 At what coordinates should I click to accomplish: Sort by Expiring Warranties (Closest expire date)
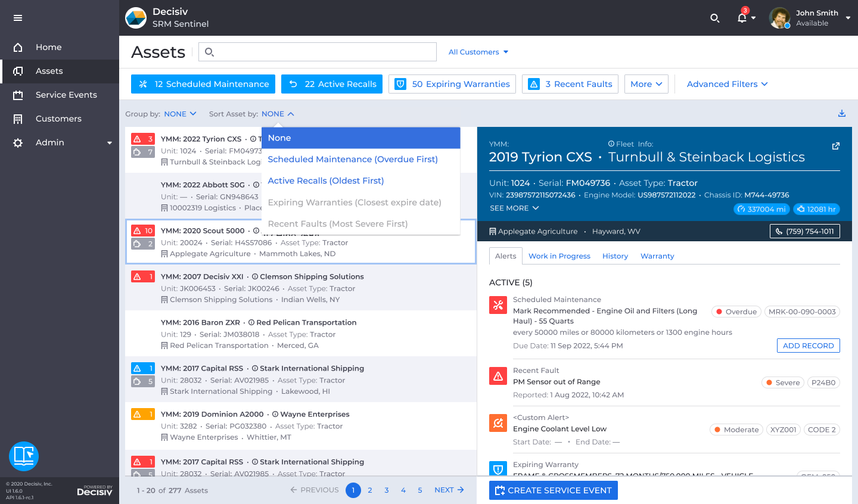coord(361,203)
